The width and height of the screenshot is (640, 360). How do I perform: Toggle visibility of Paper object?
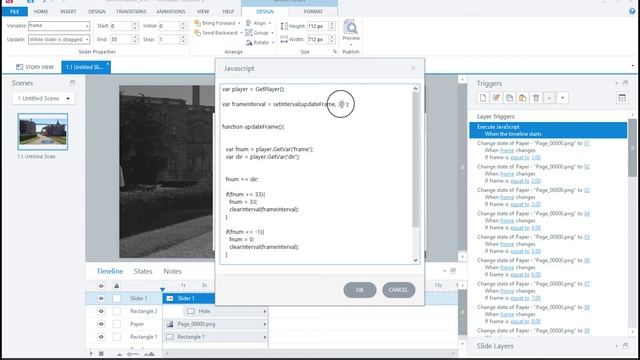(x=101, y=324)
